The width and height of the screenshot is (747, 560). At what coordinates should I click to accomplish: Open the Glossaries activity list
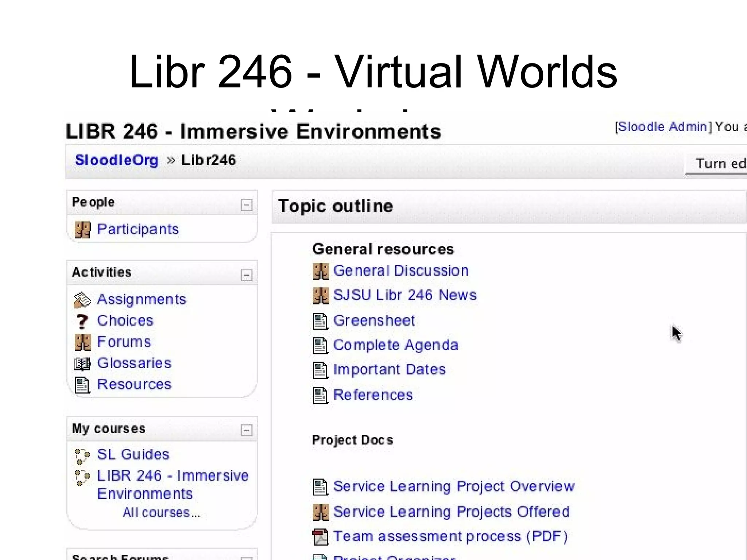[x=134, y=363]
